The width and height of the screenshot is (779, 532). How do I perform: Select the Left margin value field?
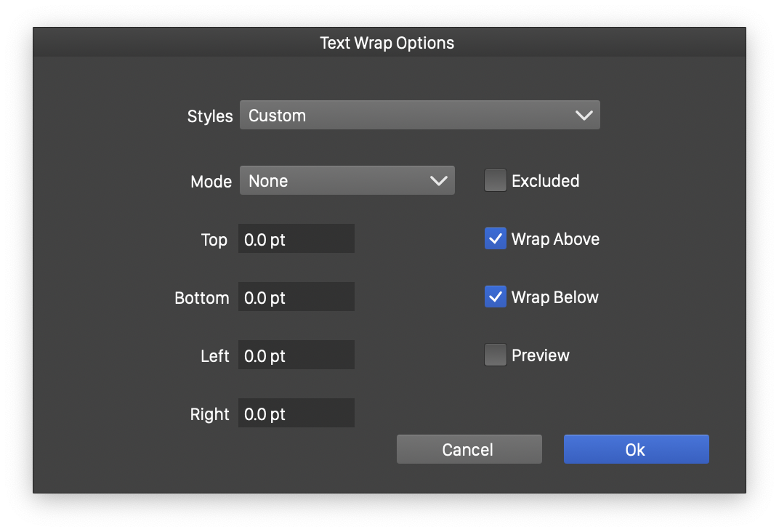pos(296,355)
